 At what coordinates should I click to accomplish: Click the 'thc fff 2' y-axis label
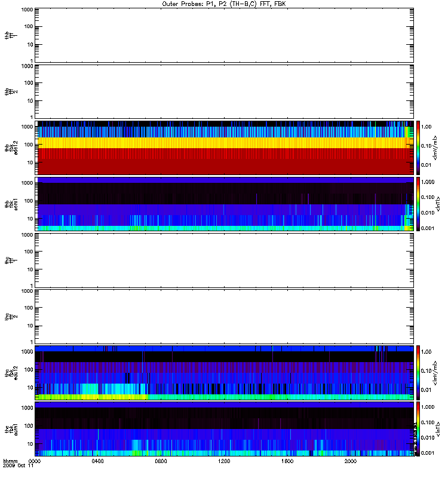click(x=11, y=317)
